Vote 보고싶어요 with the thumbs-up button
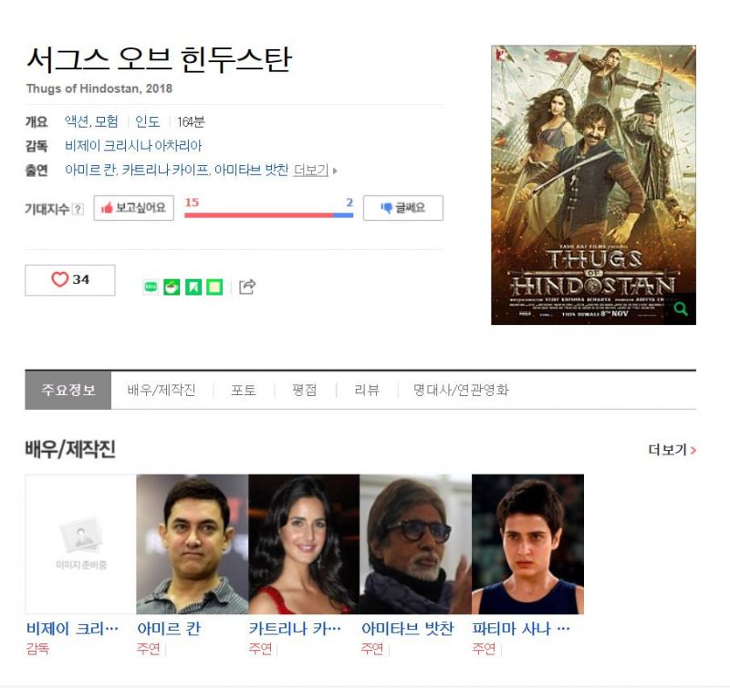Image resolution: width=730 pixels, height=700 pixels. tap(133, 208)
